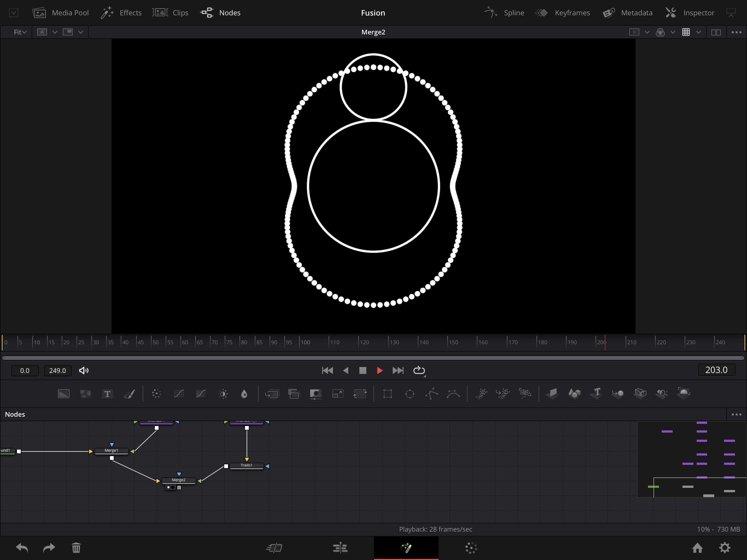The height and width of the screenshot is (560, 747).
Task: Undo the last action
Action: [x=22, y=548]
